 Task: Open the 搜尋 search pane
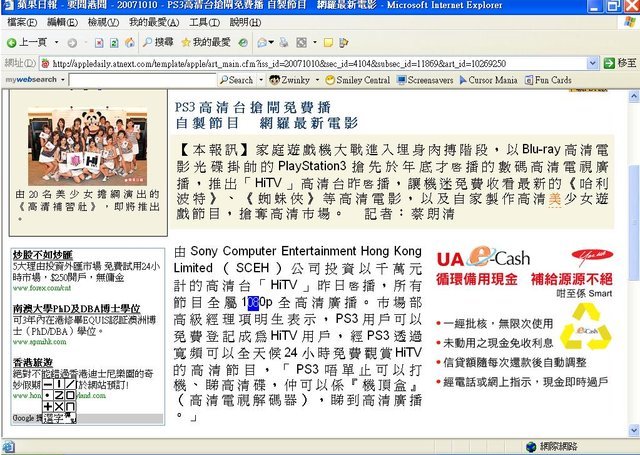tap(157, 42)
